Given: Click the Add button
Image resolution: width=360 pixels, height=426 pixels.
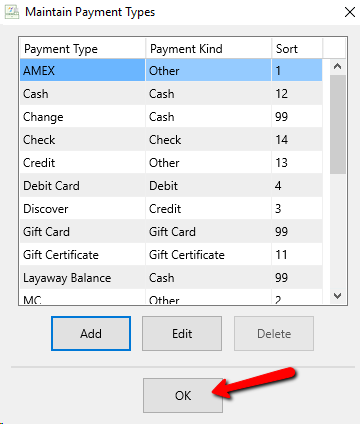Looking at the screenshot, I should click(91, 333).
